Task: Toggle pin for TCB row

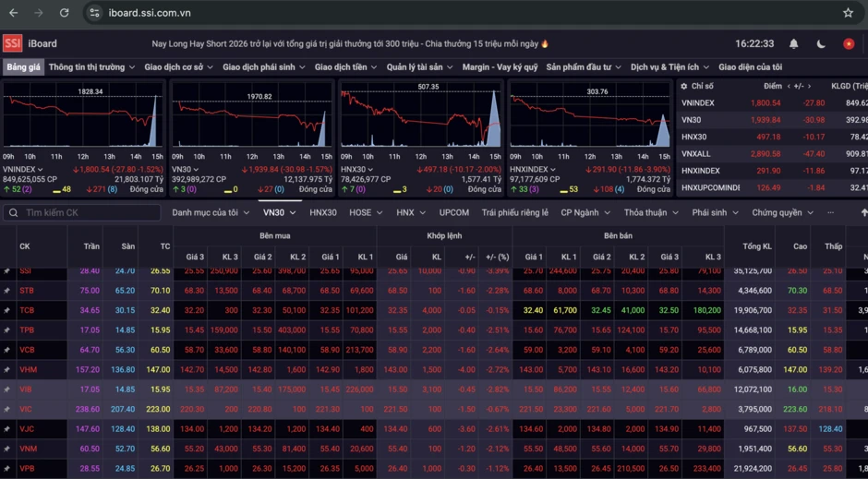Action: [6, 310]
